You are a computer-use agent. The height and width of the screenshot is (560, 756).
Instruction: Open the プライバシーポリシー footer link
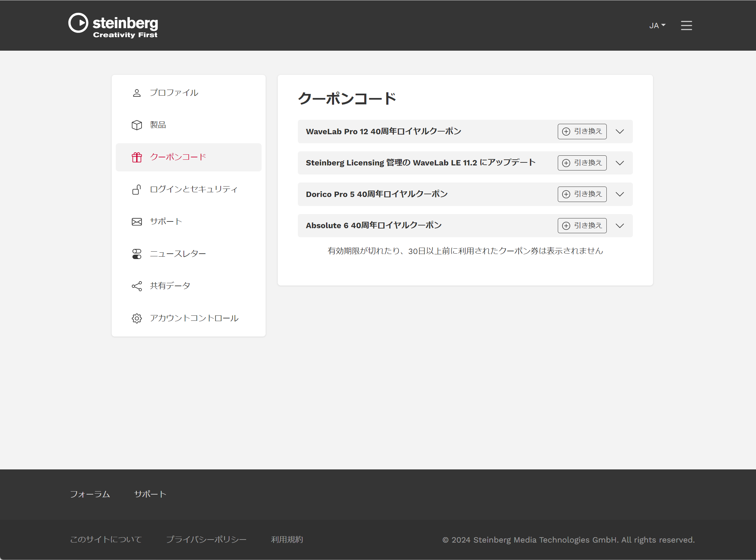[x=206, y=540]
